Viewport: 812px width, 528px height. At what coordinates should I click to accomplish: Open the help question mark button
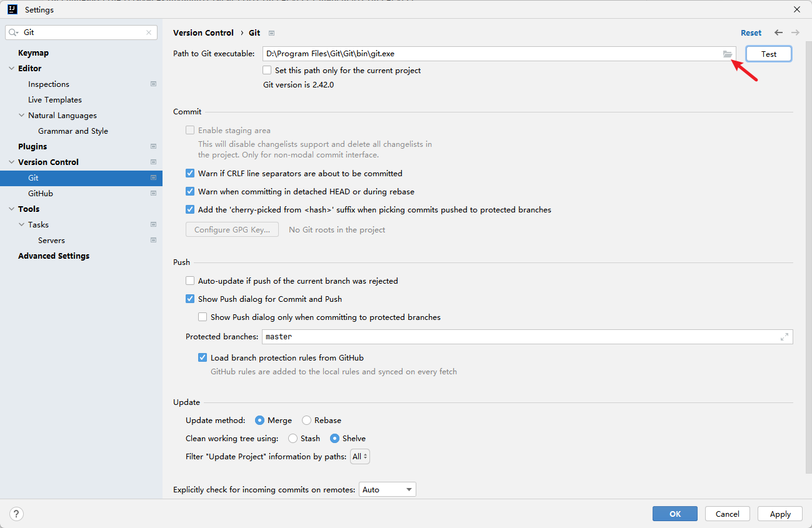pyautogui.click(x=17, y=514)
